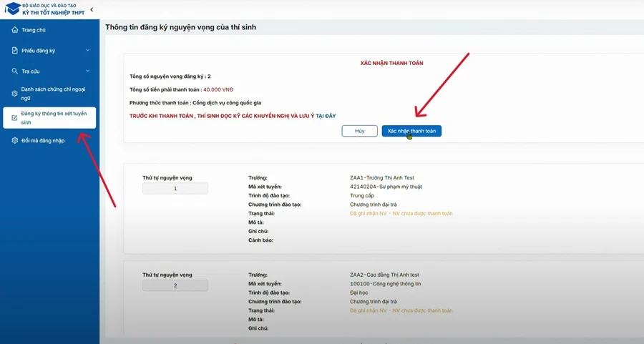The image size is (644, 344).
Task: Click the magnifier icon beside Tra cứu
Action: [x=15, y=71]
